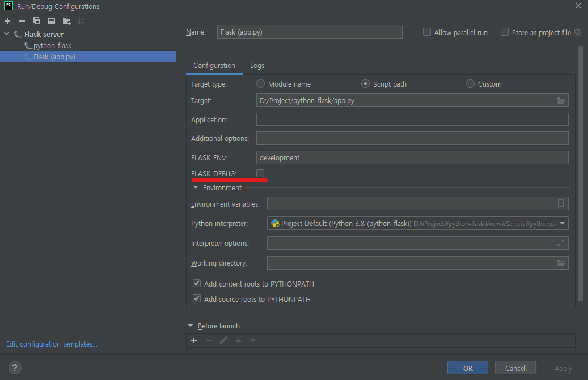This screenshot has height=380, width=588.
Task: Click the PyCharm logo in the title bar
Action: click(9, 6)
